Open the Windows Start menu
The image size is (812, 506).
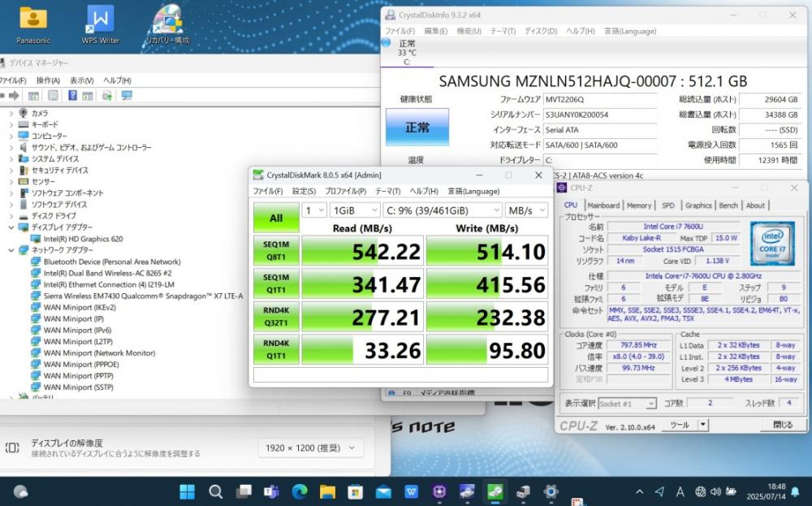point(187,491)
